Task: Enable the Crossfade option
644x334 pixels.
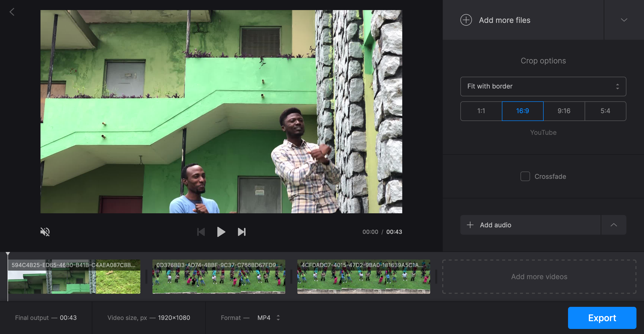Action: (x=525, y=177)
